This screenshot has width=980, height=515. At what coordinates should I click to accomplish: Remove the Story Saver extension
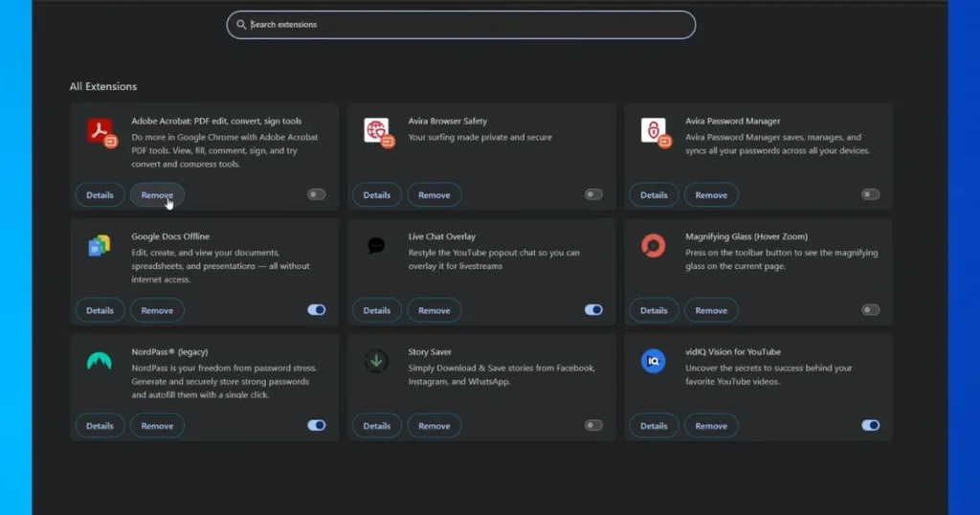434,426
